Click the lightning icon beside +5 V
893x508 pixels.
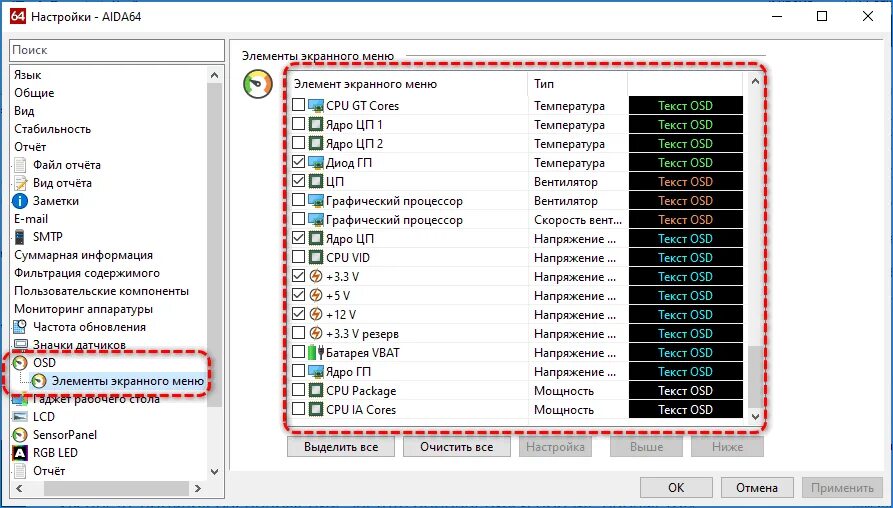[316, 296]
